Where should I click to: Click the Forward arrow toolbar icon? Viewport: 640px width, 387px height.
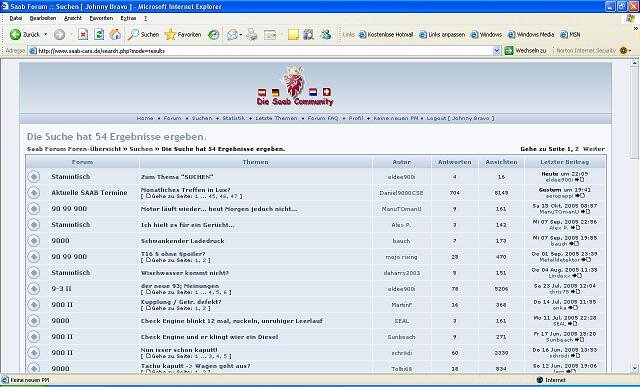coord(60,35)
